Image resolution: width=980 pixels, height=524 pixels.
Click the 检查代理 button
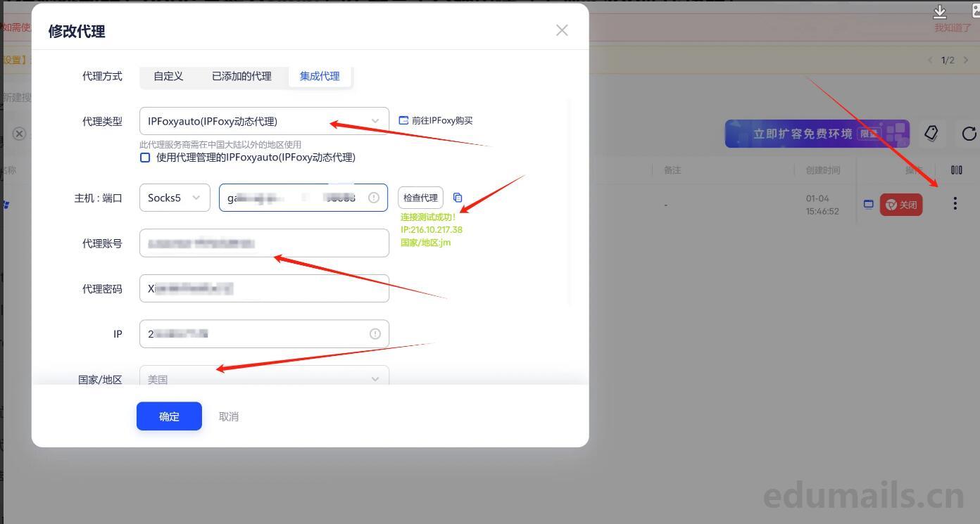[x=420, y=198]
